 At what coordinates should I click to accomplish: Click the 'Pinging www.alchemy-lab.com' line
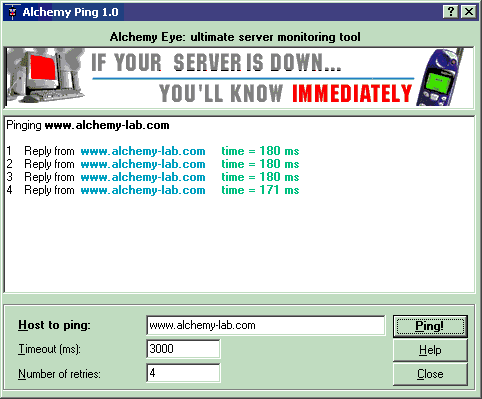88,125
